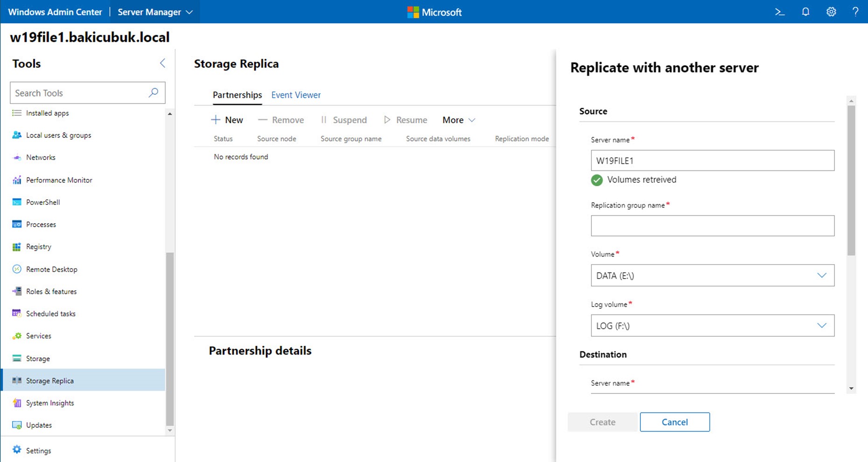Click the green Volumes retrieved checkmark
The image size is (868, 462).
pyautogui.click(x=597, y=180)
